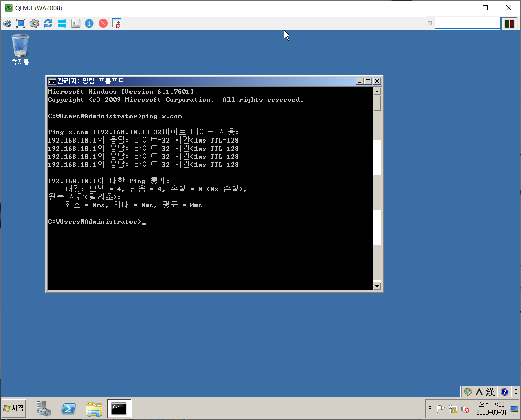The width and height of the screenshot is (521, 420).
Task: Click the command prompt scrollbar down arrow
Action: [x=377, y=286]
